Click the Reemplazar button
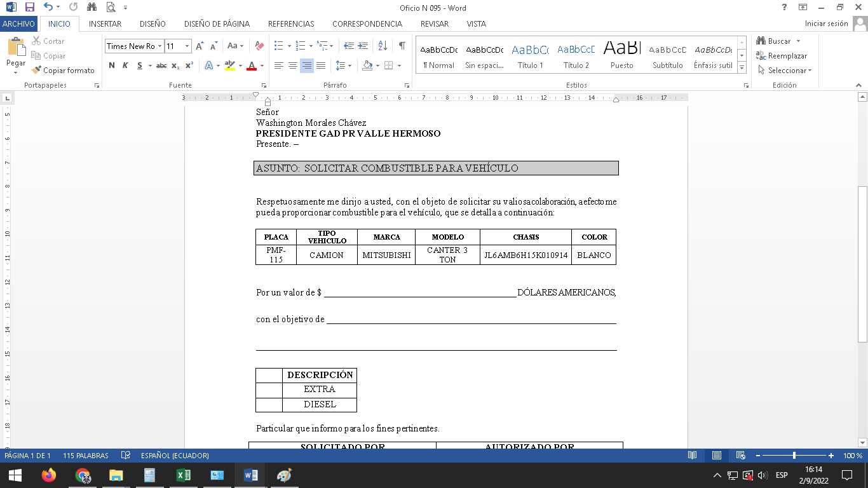This screenshot has width=868, height=488. pos(782,56)
